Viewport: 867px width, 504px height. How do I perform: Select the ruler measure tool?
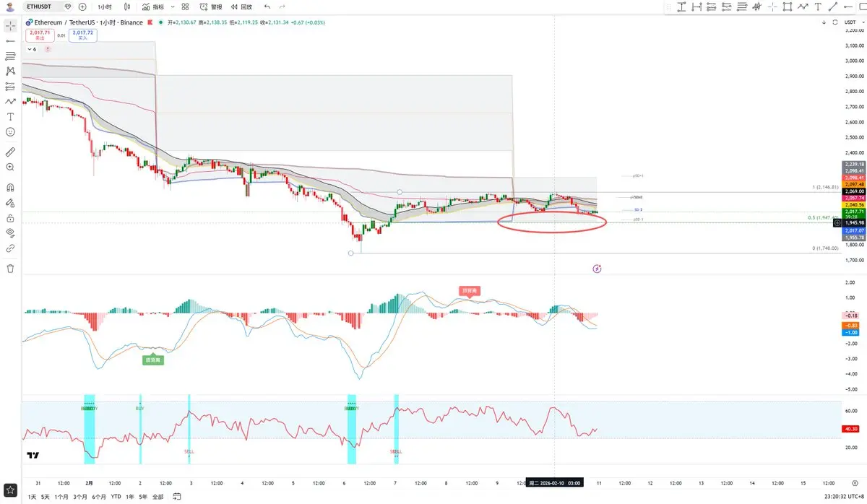tap(10, 152)
